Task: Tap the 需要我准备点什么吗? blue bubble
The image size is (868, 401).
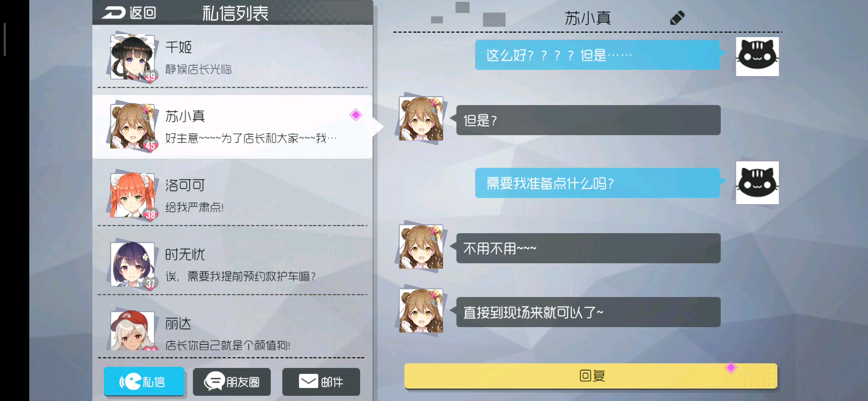Action: (x=598, y=183)
